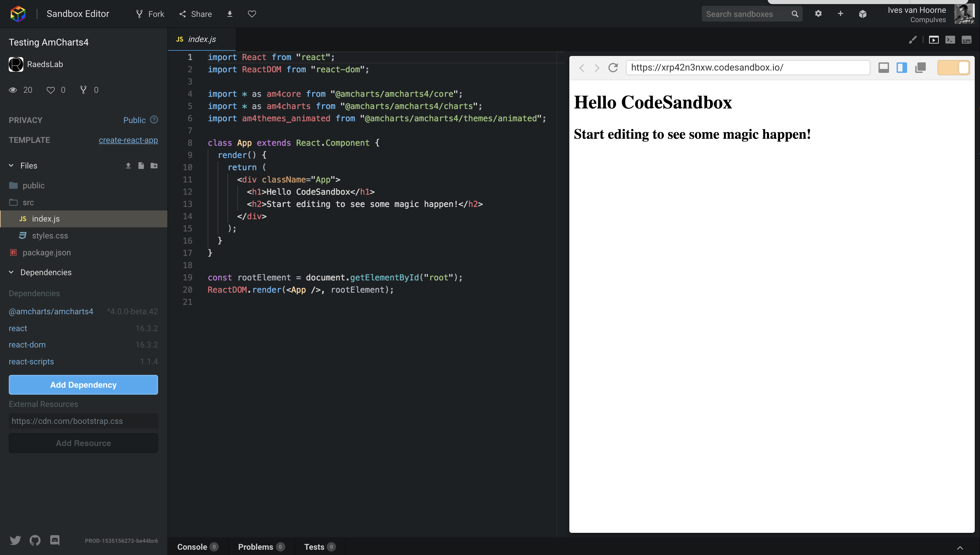Screen dimensions: 980x555
Task: Toggle responsive preview mode icon
Action: click(x=884, y=68)
